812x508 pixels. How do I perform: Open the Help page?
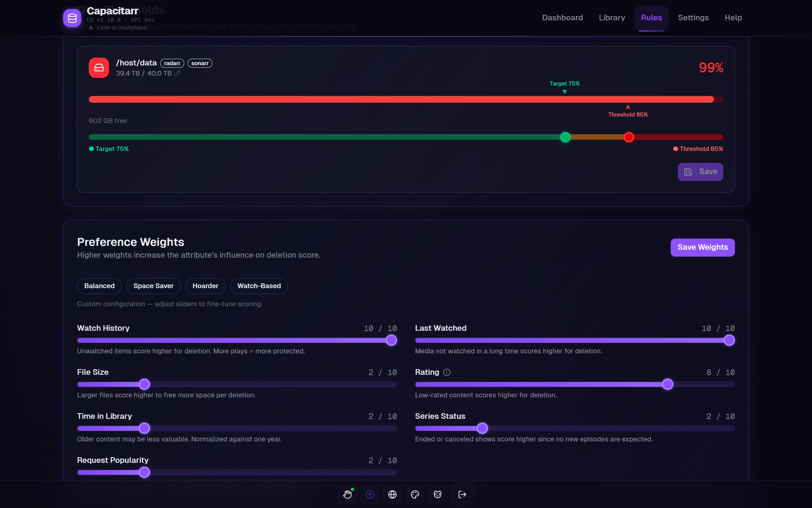tap(733, 18)
